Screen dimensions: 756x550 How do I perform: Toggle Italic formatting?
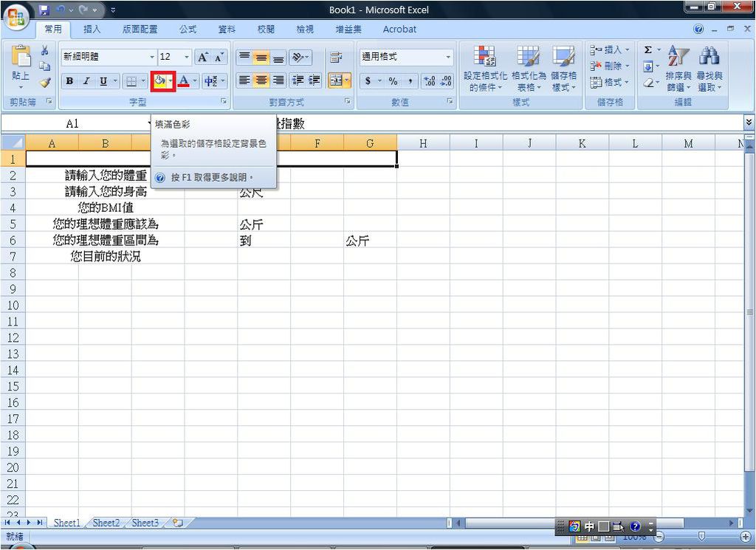pos(86,81)
